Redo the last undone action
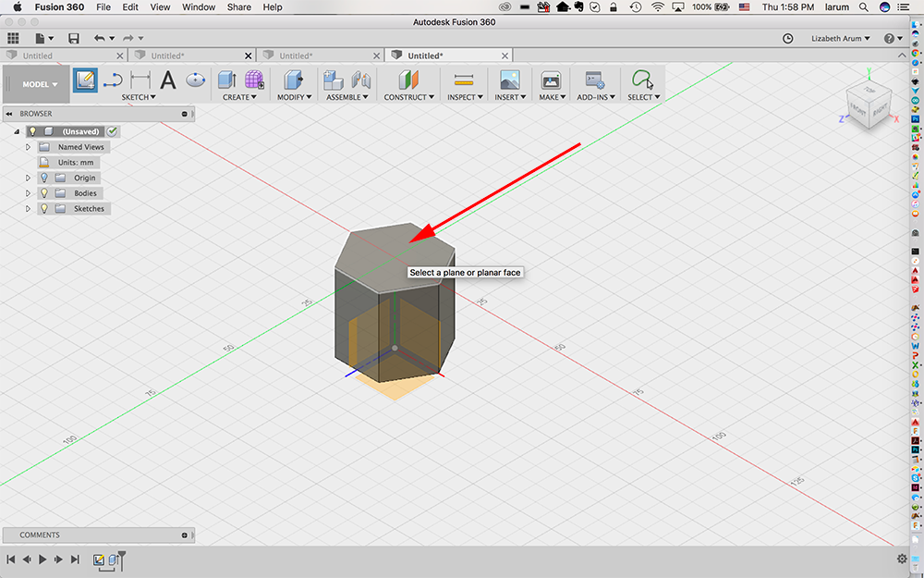 128,38
